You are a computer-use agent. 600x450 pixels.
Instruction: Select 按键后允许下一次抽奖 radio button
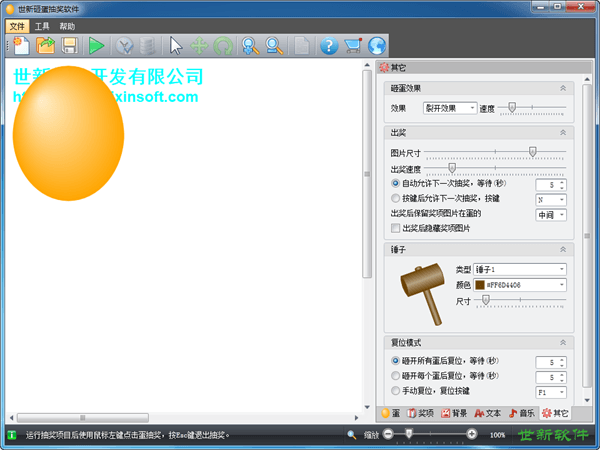tap(396, 199)
